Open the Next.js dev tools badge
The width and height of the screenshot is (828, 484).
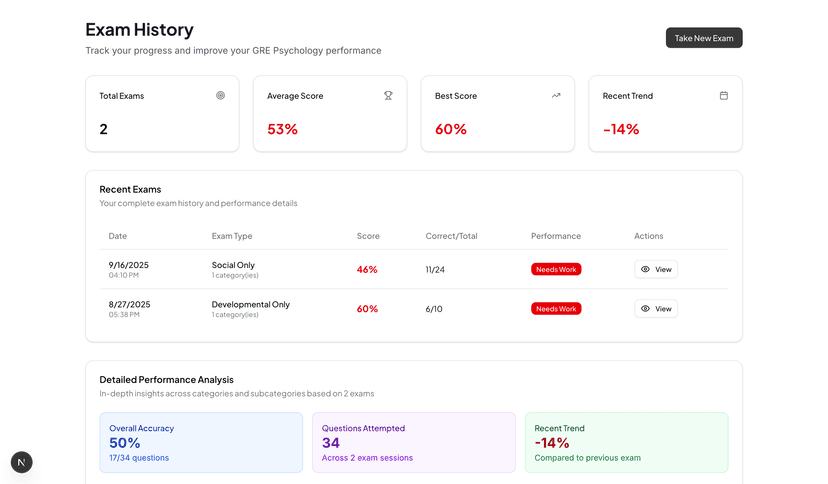(22, 462)
